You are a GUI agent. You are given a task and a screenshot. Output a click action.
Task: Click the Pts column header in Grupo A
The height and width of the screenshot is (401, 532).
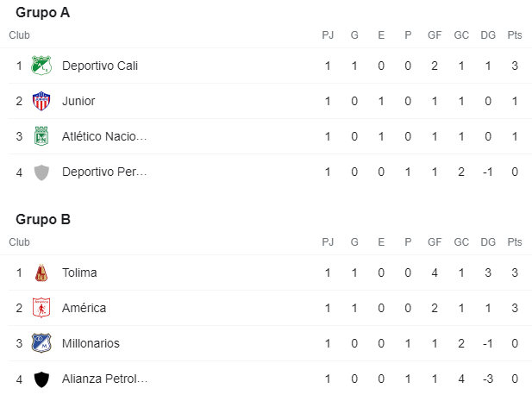point(515,35)
